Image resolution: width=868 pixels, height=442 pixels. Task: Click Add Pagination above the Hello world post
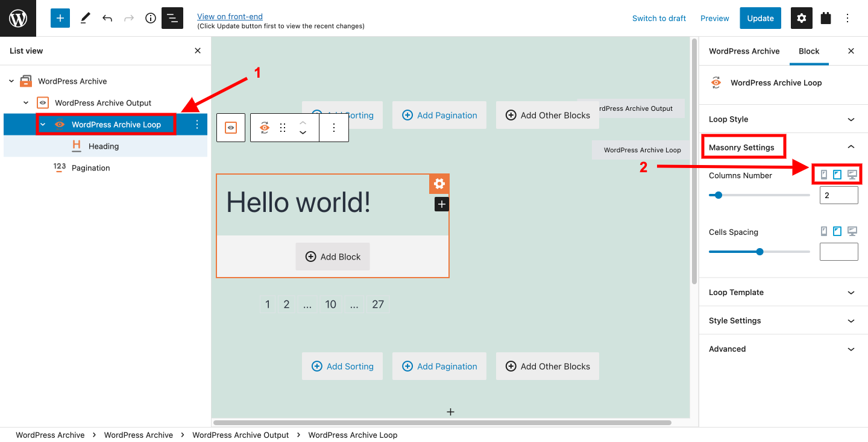coord(439,115)
